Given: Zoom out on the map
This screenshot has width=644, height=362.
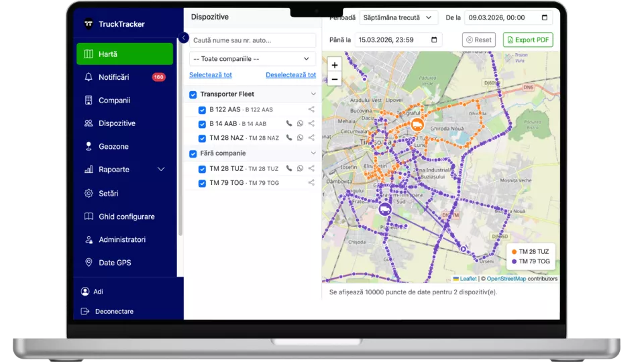Looking at the screenshot, I should 335,79.
